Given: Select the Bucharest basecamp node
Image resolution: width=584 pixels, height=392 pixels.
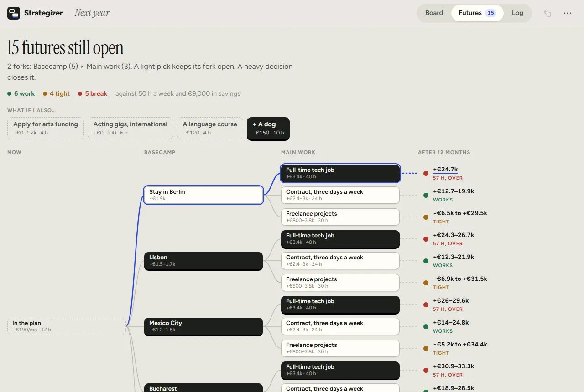Looking at the screenshot, I should coord(203,388).
